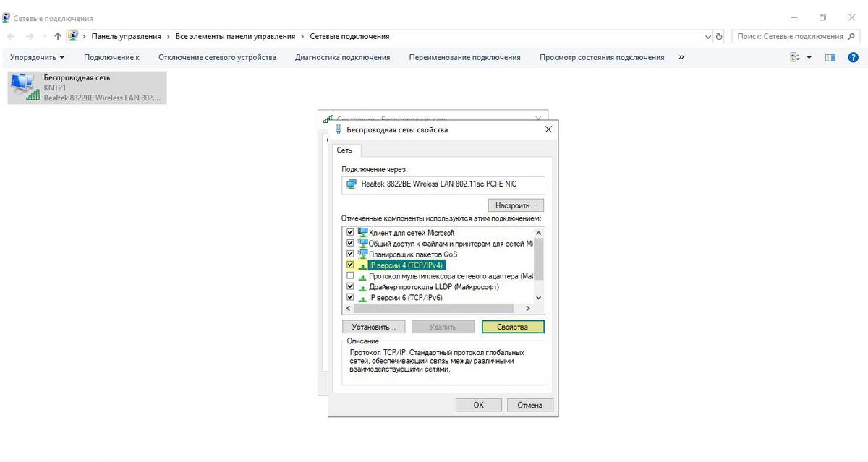Image resolution: width=868 pixels, height=462 pixels.
Task: Click the Realtek adapter icon in dialog
Action: 352,184
